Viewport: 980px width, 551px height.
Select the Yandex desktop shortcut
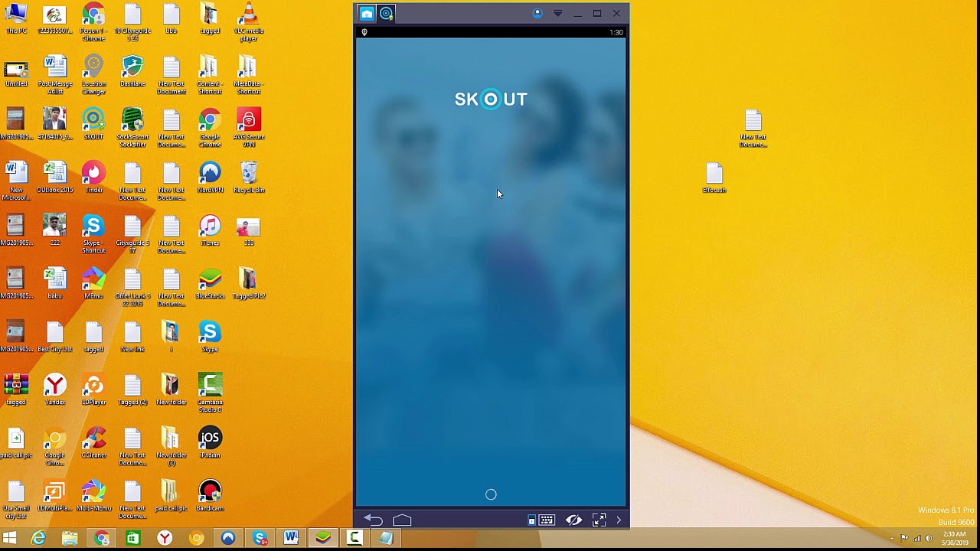click(x=54, y=390)
